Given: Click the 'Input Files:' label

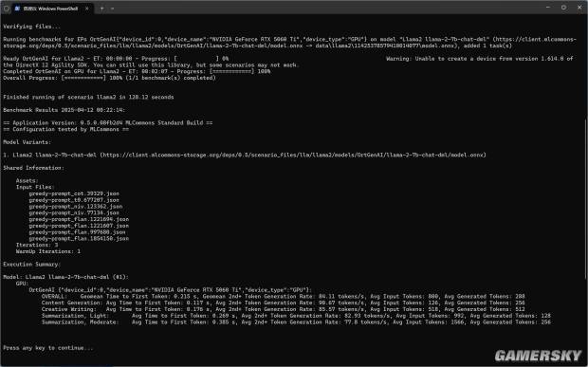Looking at the screenshot, I should coord(35,187).
